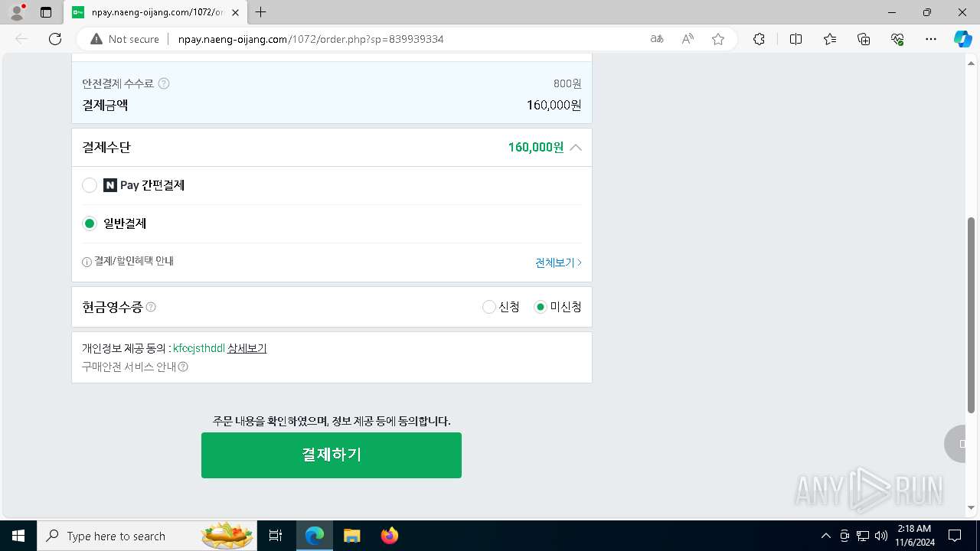
Task: Open a new browser tab
Action: 261,12
